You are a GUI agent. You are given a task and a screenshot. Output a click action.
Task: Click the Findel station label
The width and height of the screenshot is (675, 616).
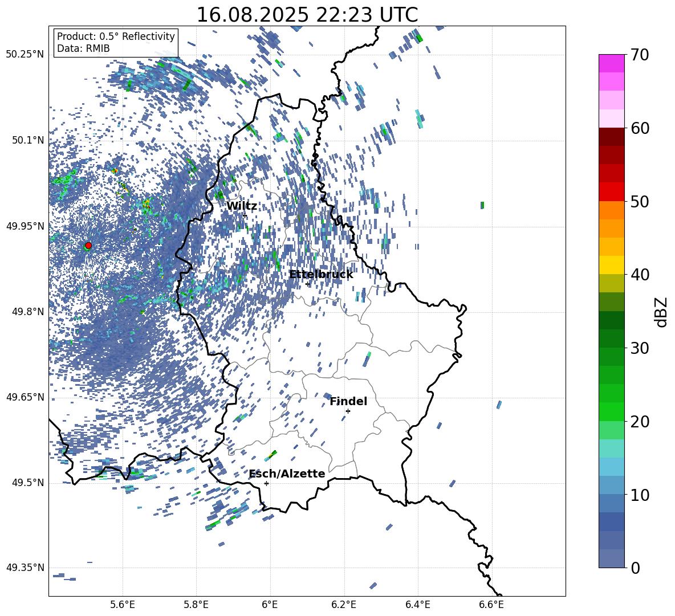point(348,401)
